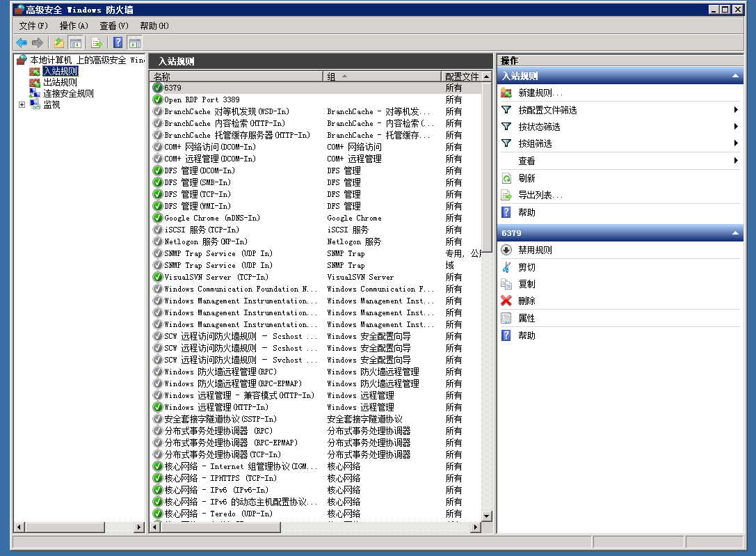The height and width of the screenshot is (556, 756).
Task: Click green check icon of VisualSVN Server (TCP-In)
Action: tap(158, 277)
